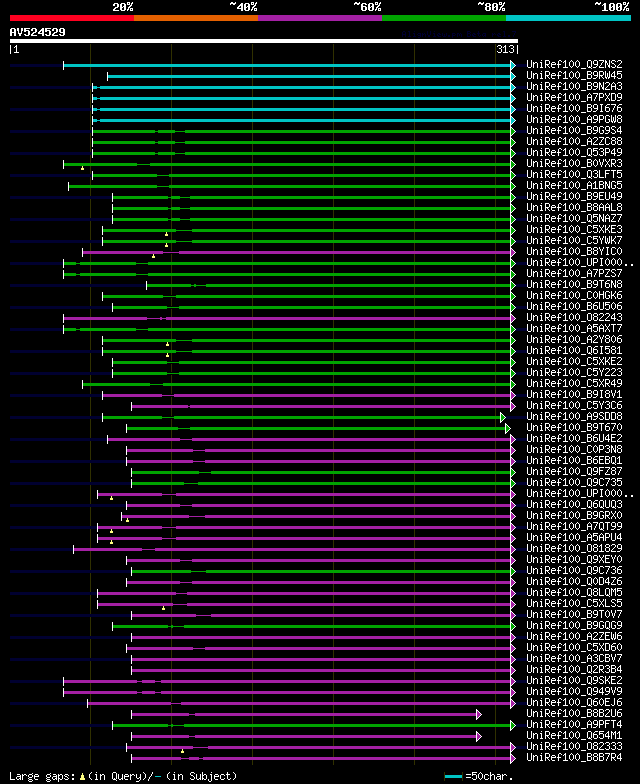Select the UniRef100_B9I8V1 label

pos(574,394)
